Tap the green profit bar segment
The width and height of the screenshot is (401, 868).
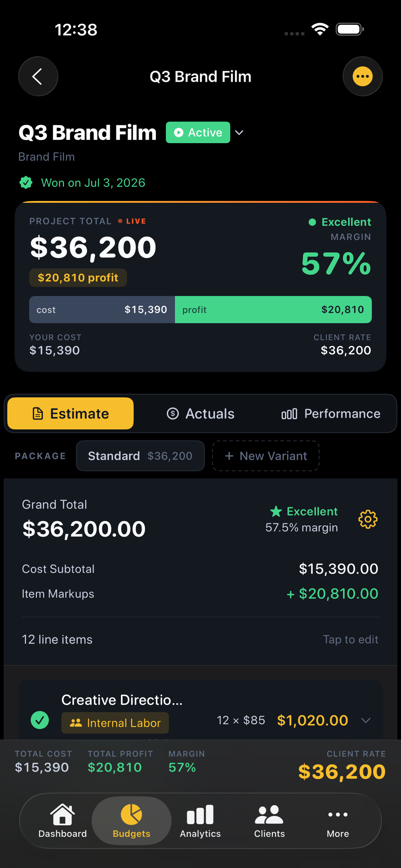[273, 310]
